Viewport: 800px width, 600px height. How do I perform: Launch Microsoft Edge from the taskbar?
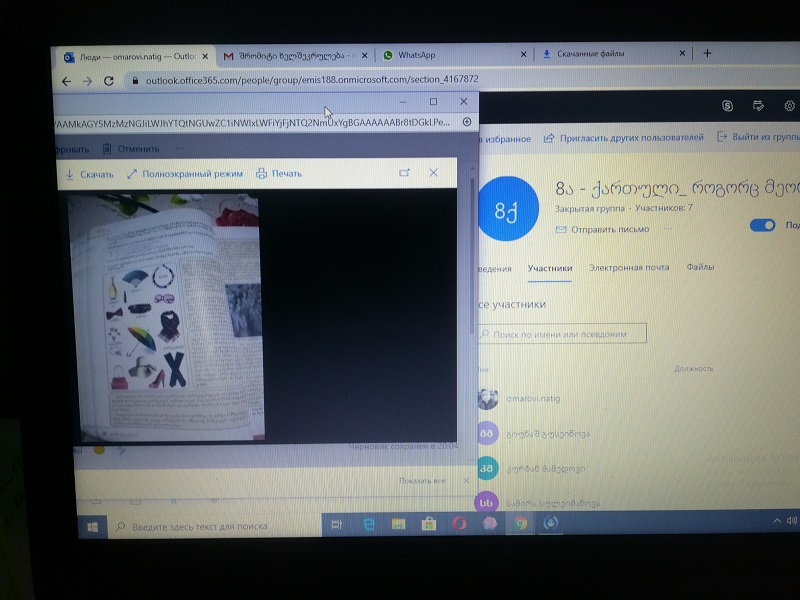(x=368, y=524)
